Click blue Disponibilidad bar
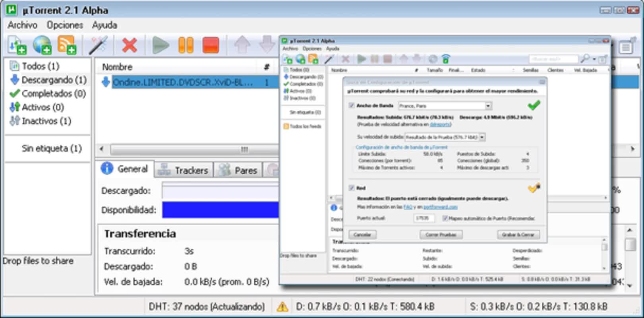Image resolution: width=644 pixels, height=318 pixels. pos(220,210)
